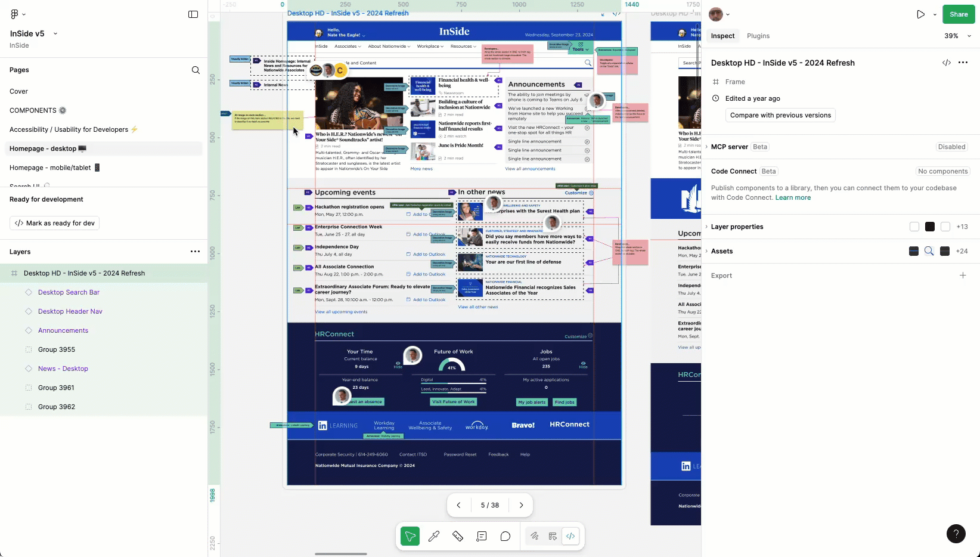Screen dimensions: 980x557
Task: Expand the Assets section
Action: (x=706, y=251)
